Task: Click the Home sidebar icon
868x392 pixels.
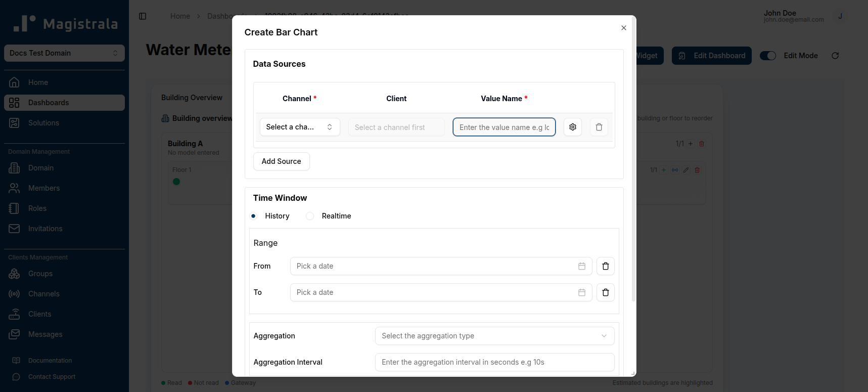Action: pos(14,82)
